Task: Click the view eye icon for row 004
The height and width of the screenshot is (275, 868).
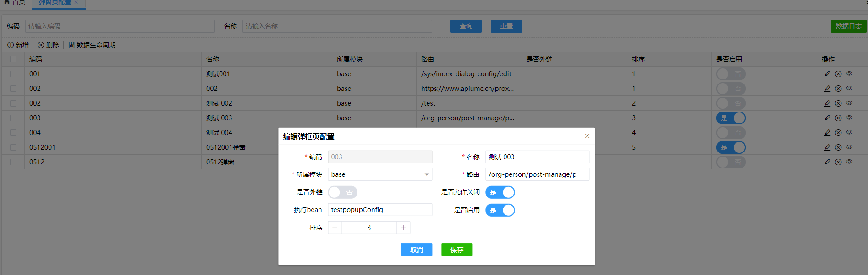Action: tap(849, 133)
